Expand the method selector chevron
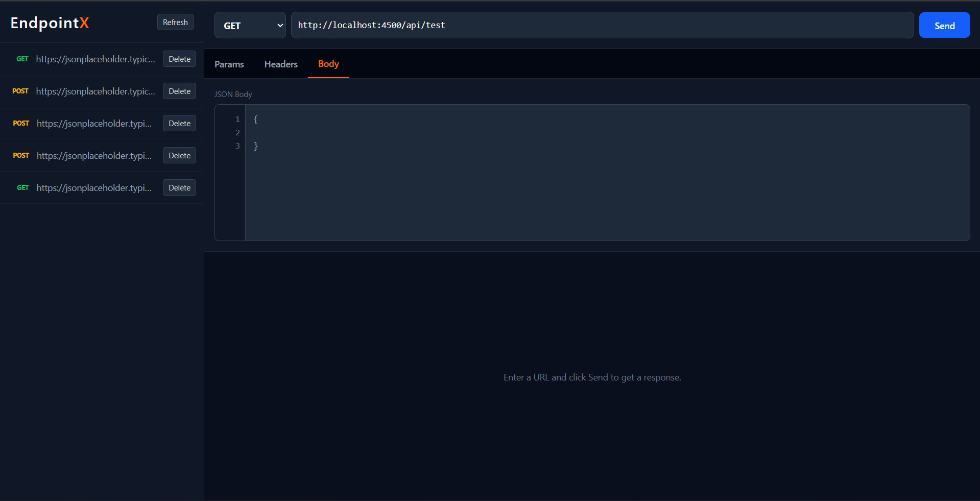This screenshot has height=501, width=980. click(279, 25)
